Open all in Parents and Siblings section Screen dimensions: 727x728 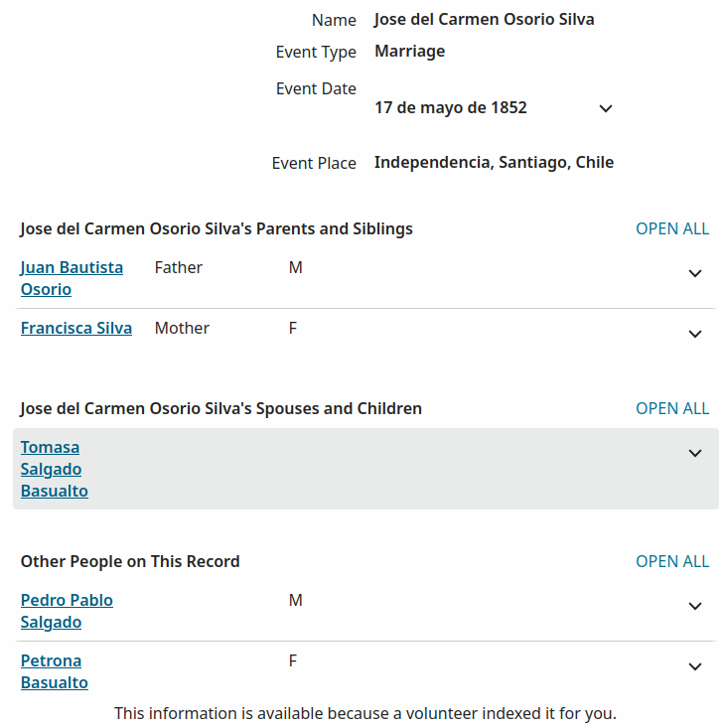[x=672, y=228]
